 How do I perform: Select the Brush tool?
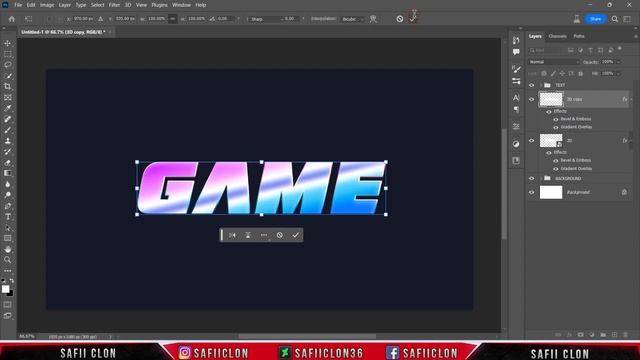pos(8,130)
